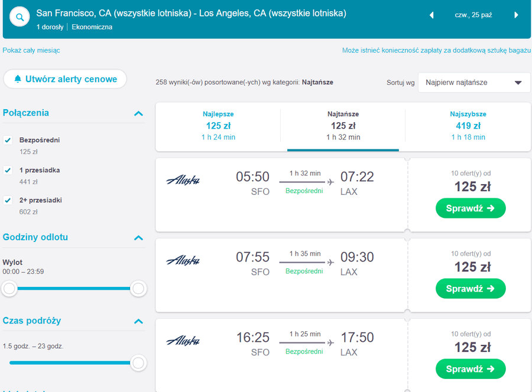This screenshot has width=532, height=392.
Task: Click the bell icon for price alerts
Action: tap(18, 79)
